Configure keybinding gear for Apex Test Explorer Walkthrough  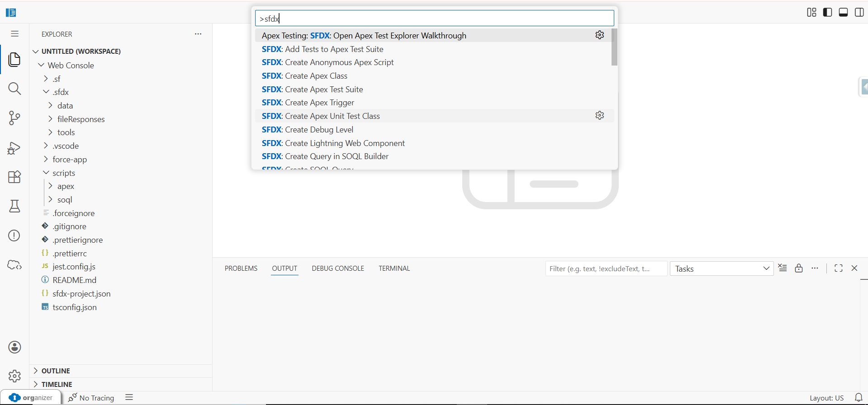(600, 35)
